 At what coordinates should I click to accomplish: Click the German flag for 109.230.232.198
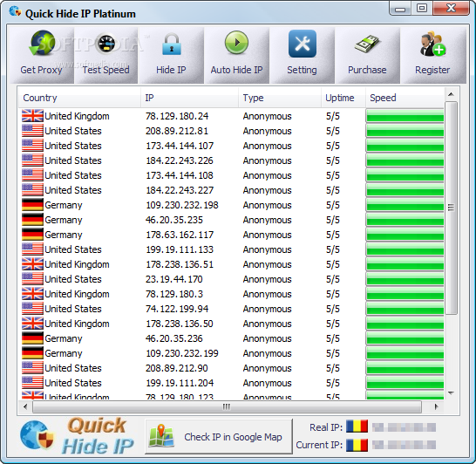[32, 205]
